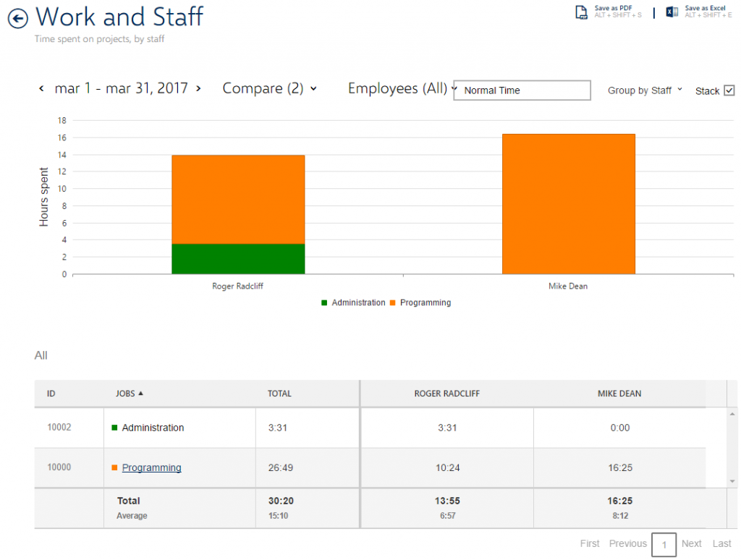Open the Compare (2) dropdown
The image size is (741, 560).
(269, 88)
